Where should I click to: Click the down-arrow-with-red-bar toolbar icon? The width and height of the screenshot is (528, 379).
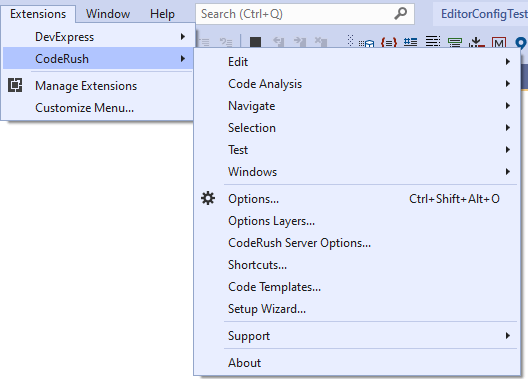476,42
